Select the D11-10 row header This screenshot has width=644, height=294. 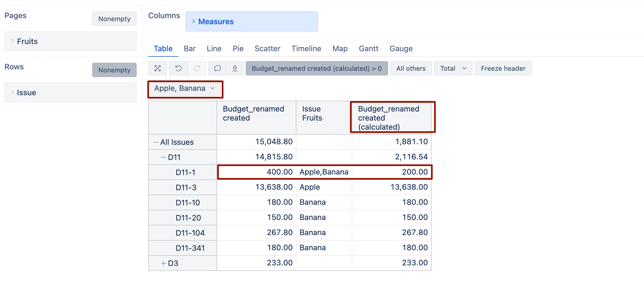[183, 203]
